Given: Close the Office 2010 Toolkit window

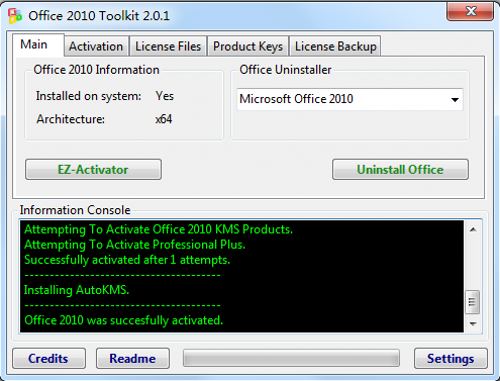Looking at the screenshot, I should point(470,11).
